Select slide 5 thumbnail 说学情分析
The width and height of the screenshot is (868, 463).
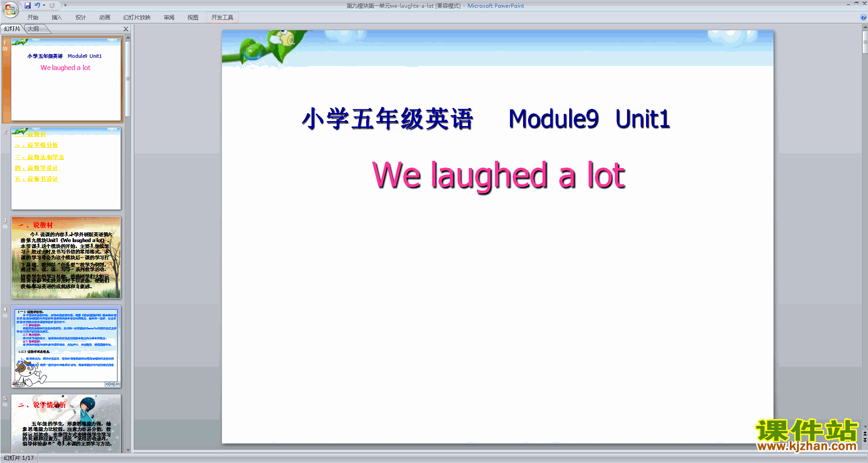[x=66, y=424]
